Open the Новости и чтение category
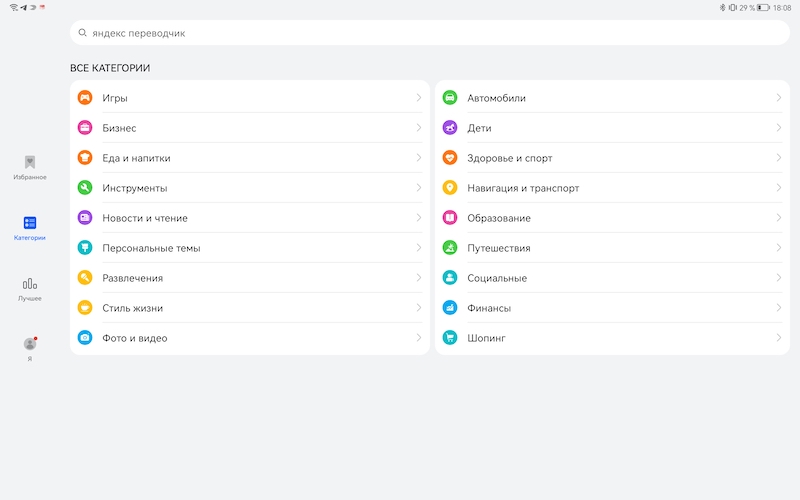 pyautogui.click(x=145, y=218)
